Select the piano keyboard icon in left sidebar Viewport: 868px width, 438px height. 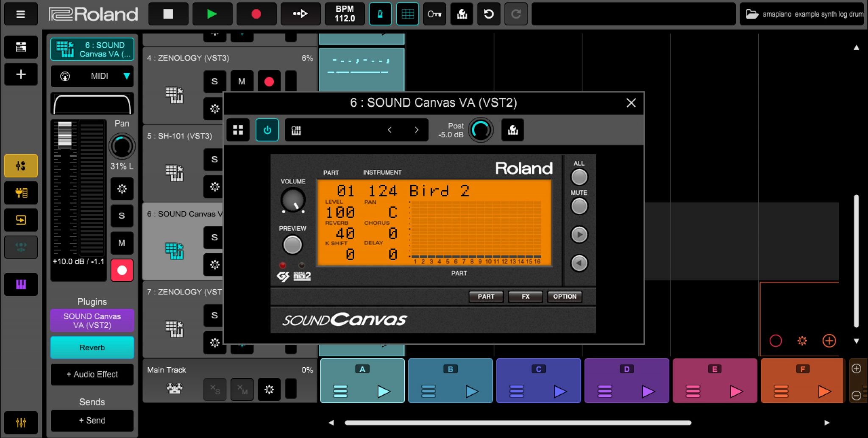click(21, 284)
